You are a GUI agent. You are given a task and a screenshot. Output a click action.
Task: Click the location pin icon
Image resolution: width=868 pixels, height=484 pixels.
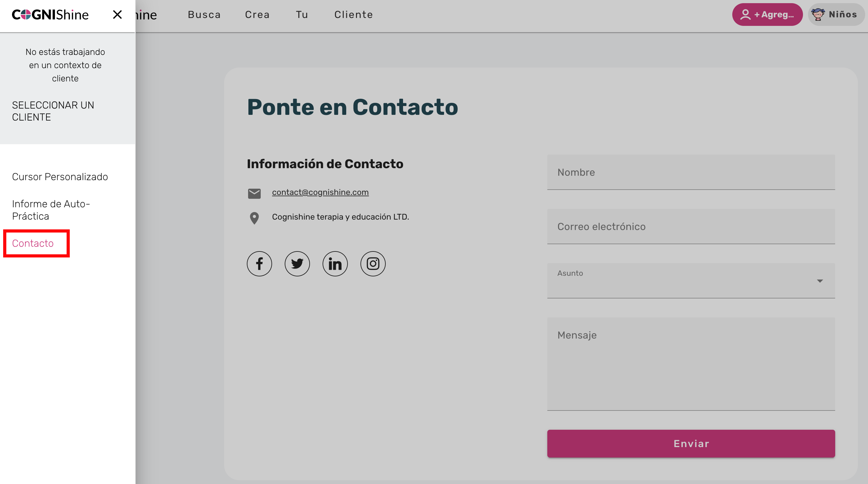[254, 218]
